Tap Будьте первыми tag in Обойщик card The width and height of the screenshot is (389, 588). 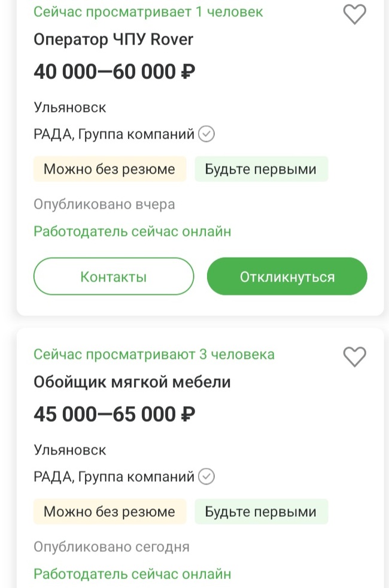(x=260, y=511)
